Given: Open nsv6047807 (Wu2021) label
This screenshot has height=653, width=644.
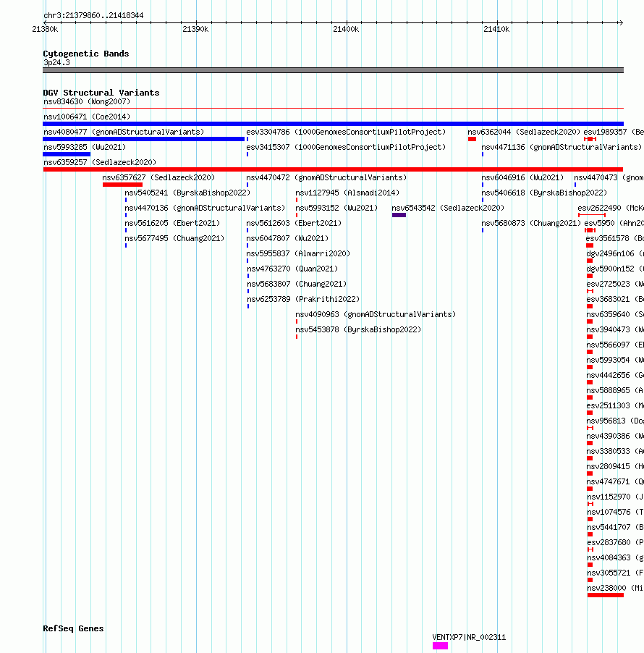Looking at the screenshot, I should point(287,239).
